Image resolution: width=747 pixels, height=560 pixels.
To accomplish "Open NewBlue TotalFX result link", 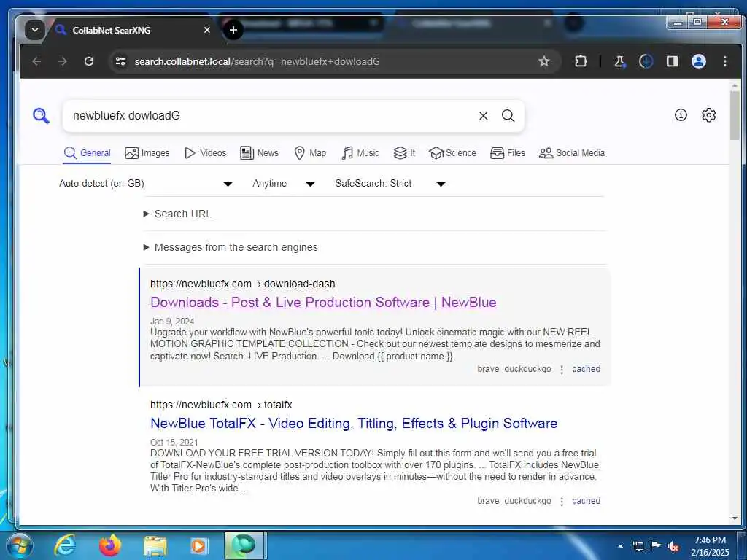I will (354, 424).
